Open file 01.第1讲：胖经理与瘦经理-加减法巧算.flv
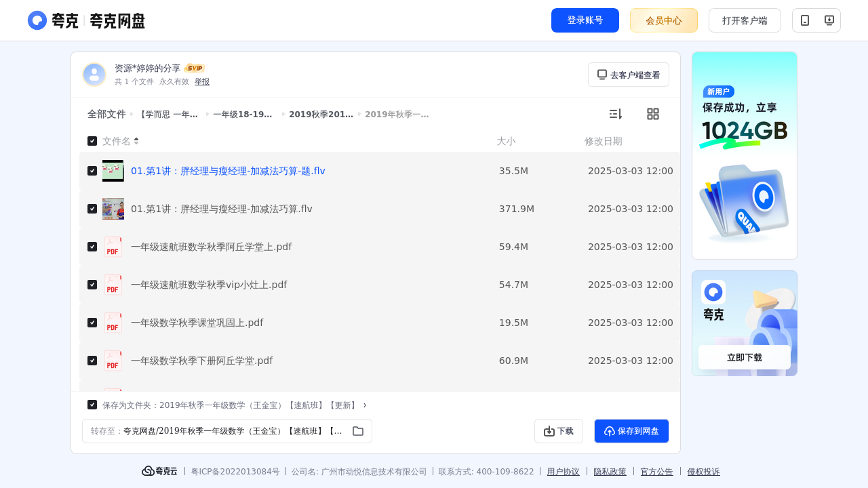Image resolution: width=868 pixels, height=488 pixels. (222, 209)
